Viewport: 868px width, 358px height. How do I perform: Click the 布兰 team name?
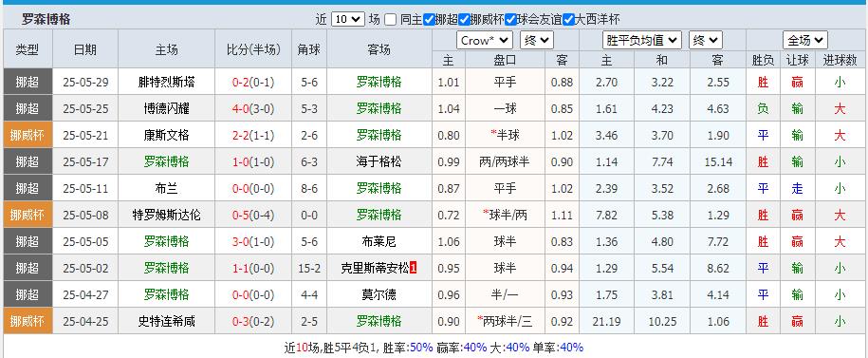(x=167, y=188)
